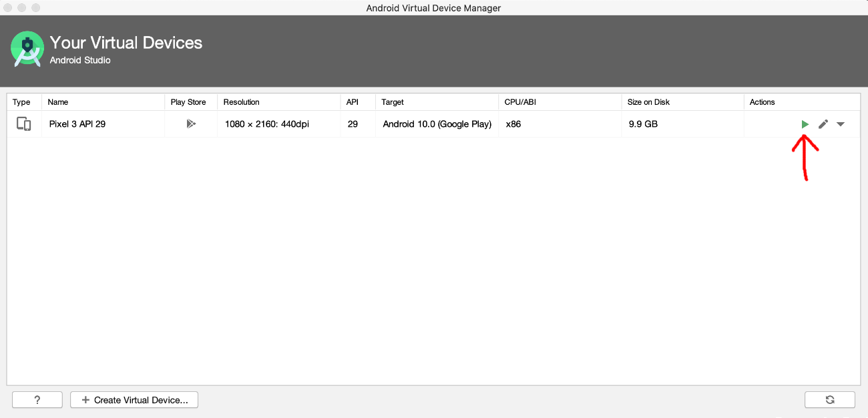Click the Create Virtual Device button
This screenshot has width=868, height=418.
[134, 400]
